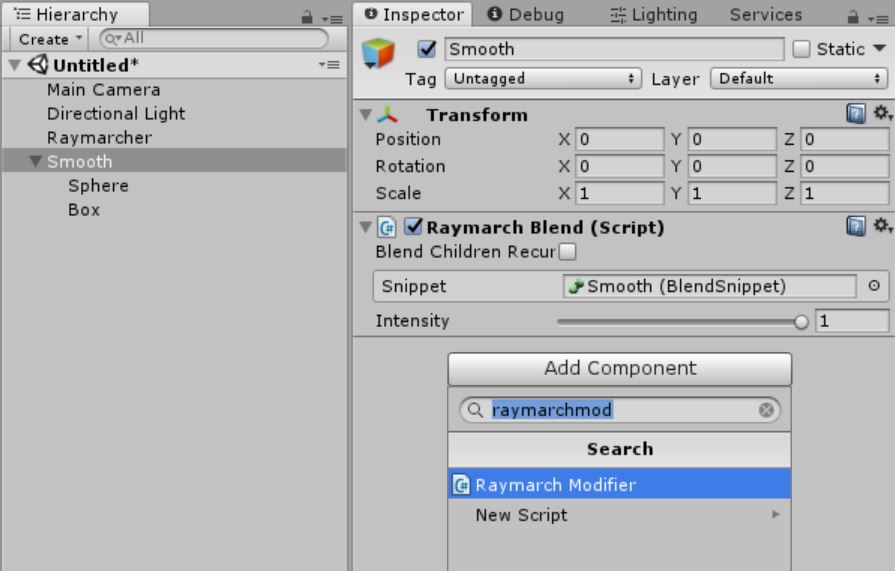Open the Layer dropdown showing Default
895x571 pixels.
point(799,78)
